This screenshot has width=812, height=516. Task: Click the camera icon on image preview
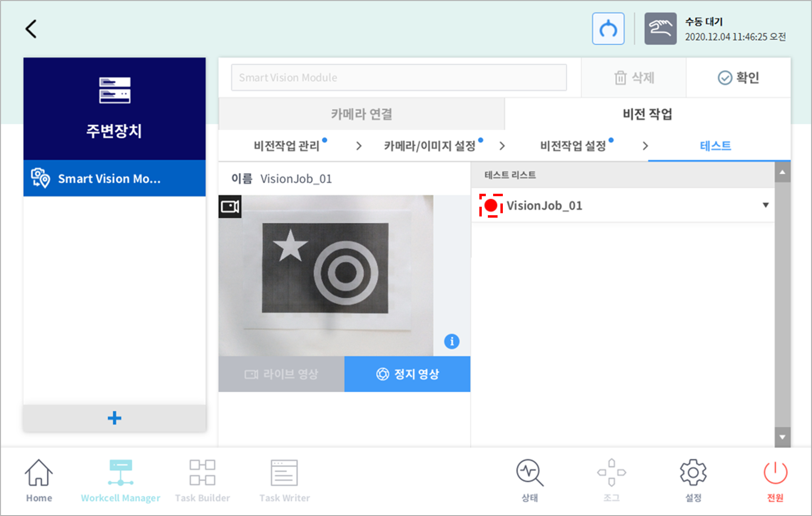(x=230, y=207)
